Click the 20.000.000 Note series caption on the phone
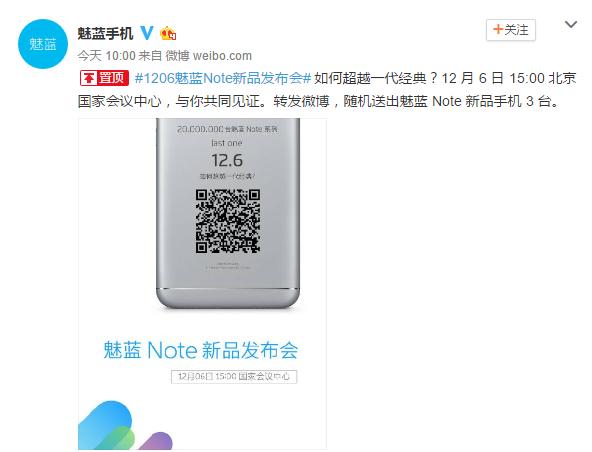This screenshot has width=592, height=452. [x=227, y=129]
